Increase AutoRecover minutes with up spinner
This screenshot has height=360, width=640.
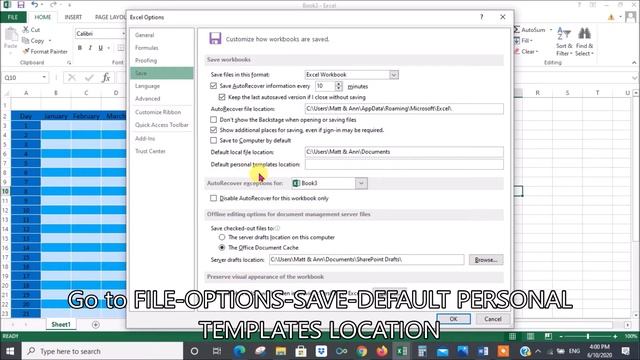pyautogui.click(x=338, y=84)
